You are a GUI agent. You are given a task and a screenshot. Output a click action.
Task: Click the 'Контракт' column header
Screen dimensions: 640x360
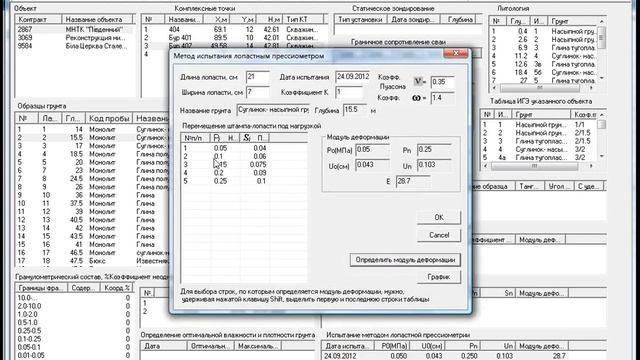pos(38,19)
